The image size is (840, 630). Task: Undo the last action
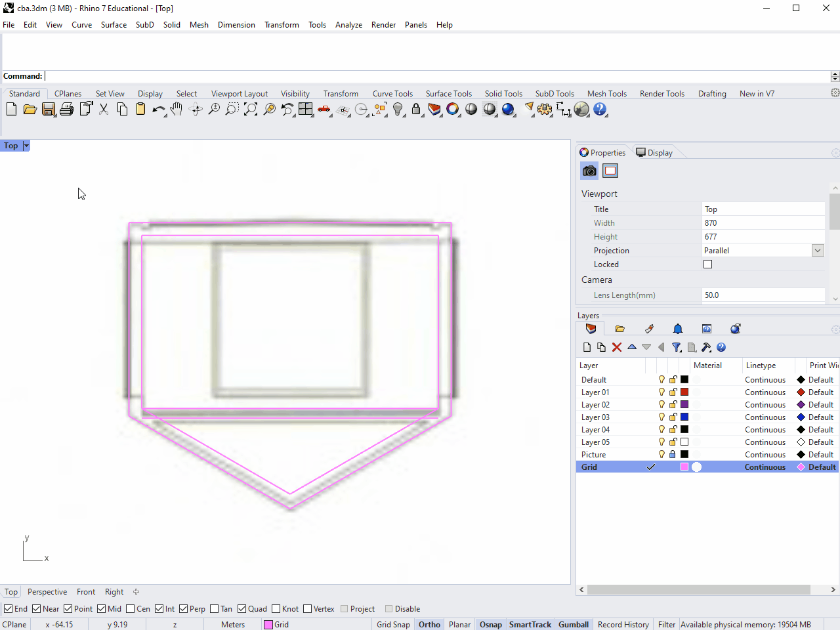[159, 110]
